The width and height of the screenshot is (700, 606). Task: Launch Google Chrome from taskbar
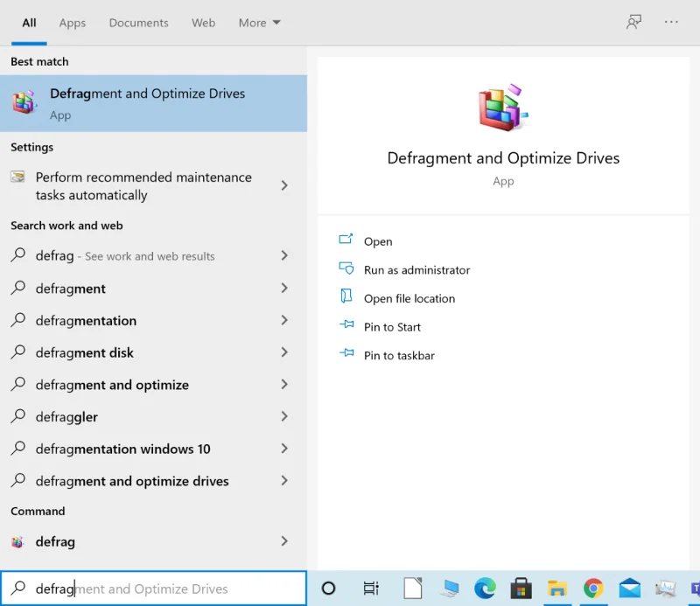click(x=593, y=589)
